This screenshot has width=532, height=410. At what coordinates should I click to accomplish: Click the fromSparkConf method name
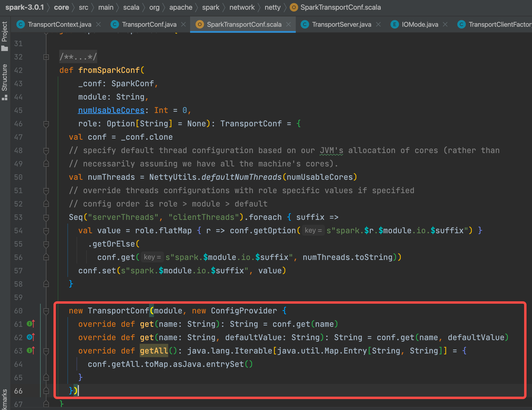[109, 70]
